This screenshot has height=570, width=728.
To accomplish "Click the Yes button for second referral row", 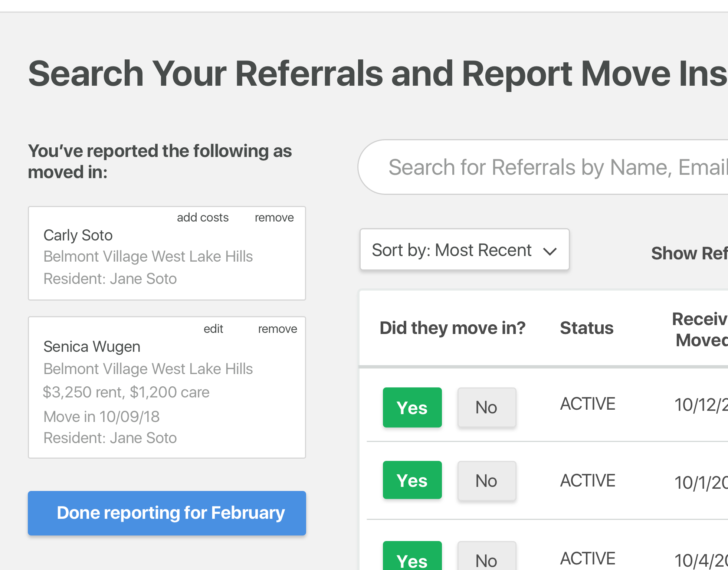I will coord(412,479).
